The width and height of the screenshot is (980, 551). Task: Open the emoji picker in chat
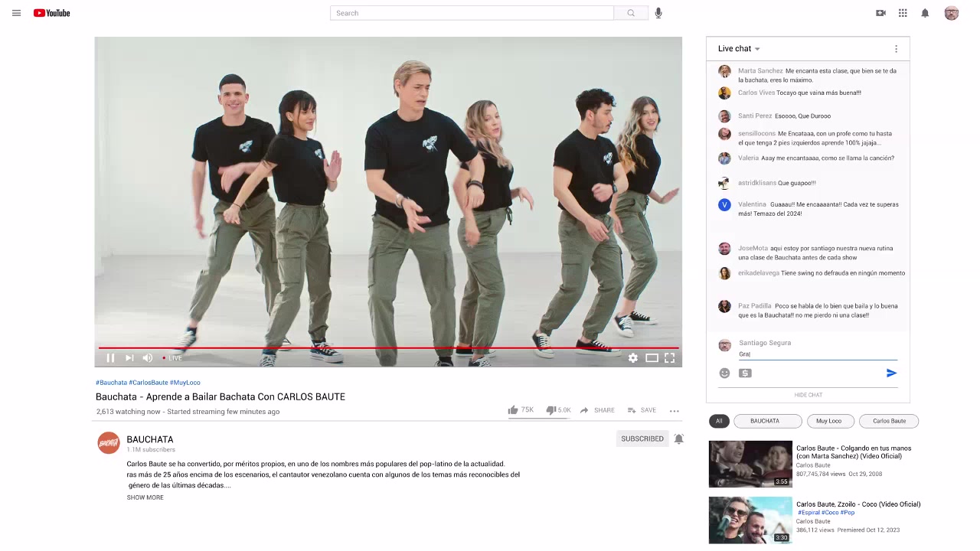[724, 373]
